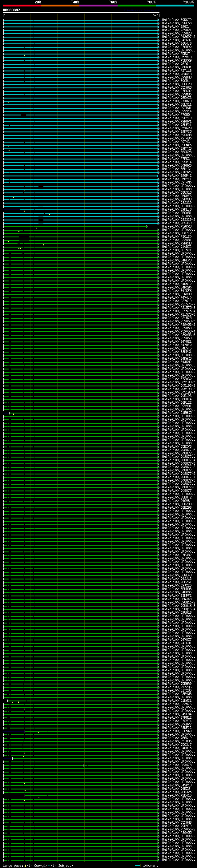This screenshot has height=868, width=197.
Task: Select hit label UniRef100_Q4V8Z7
Action: click(176, 640)
